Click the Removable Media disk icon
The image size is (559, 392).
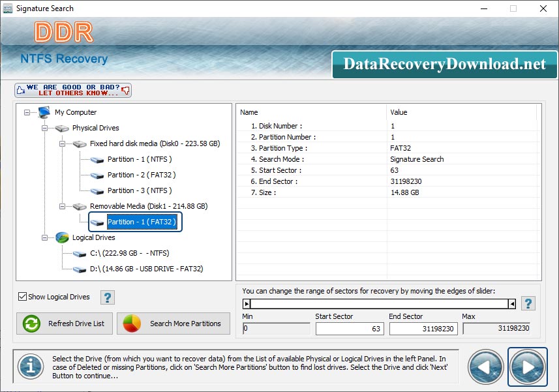80,206
